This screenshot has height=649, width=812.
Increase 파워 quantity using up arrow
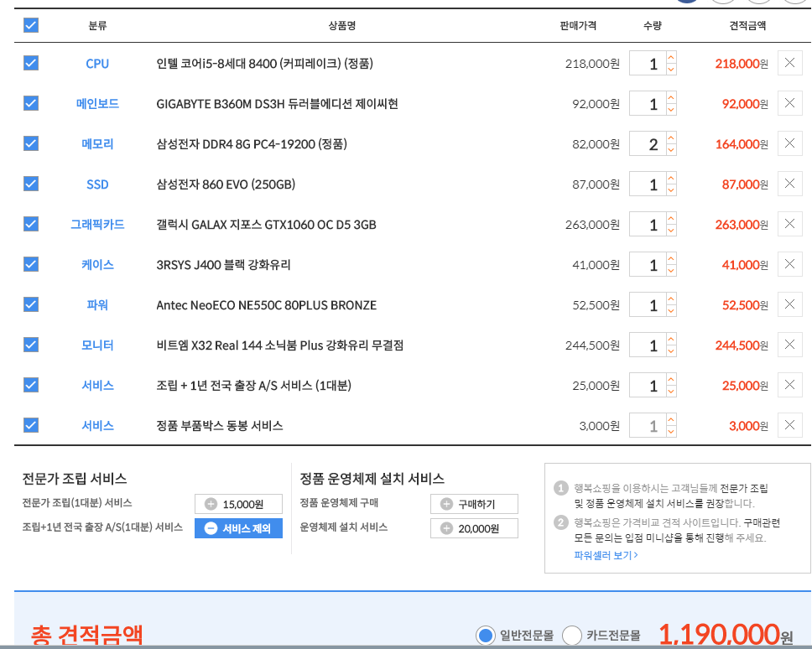click(x=671, y=299)
